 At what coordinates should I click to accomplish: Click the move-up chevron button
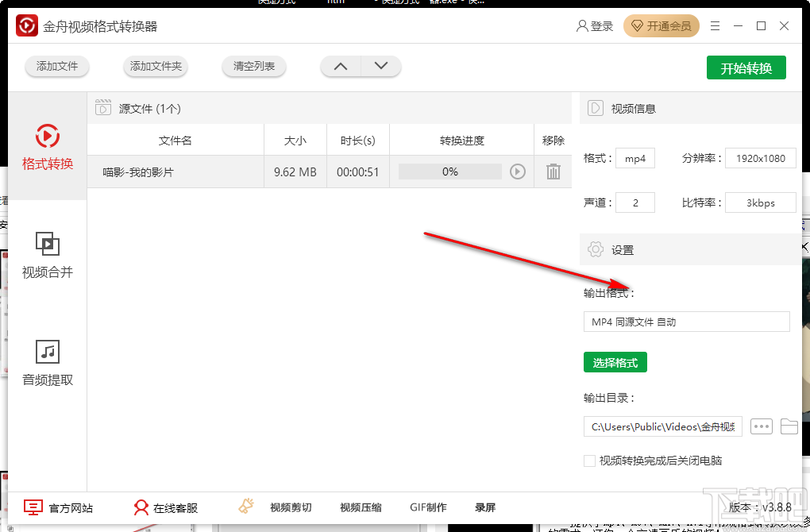click(x=340, y=67)
